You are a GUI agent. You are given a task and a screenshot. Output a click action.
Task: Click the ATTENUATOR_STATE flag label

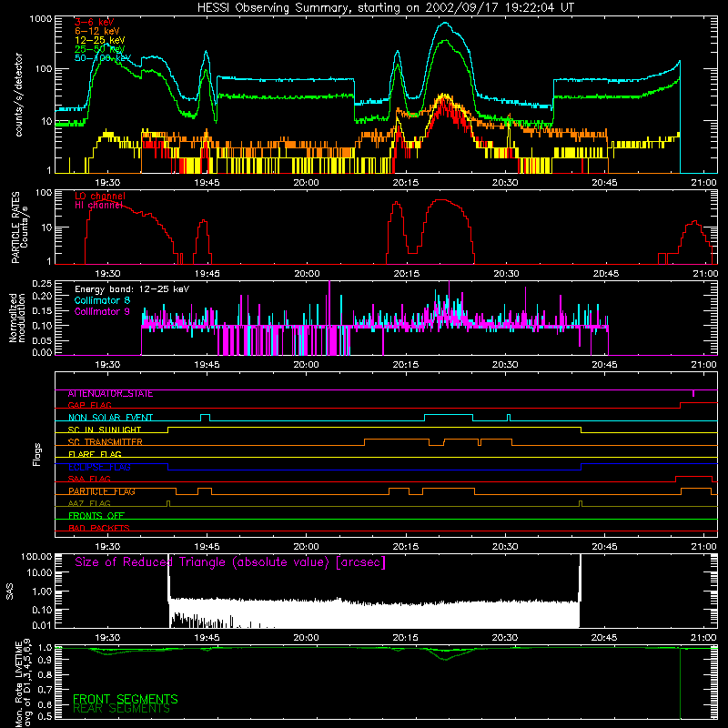click(x=110, y=394)
